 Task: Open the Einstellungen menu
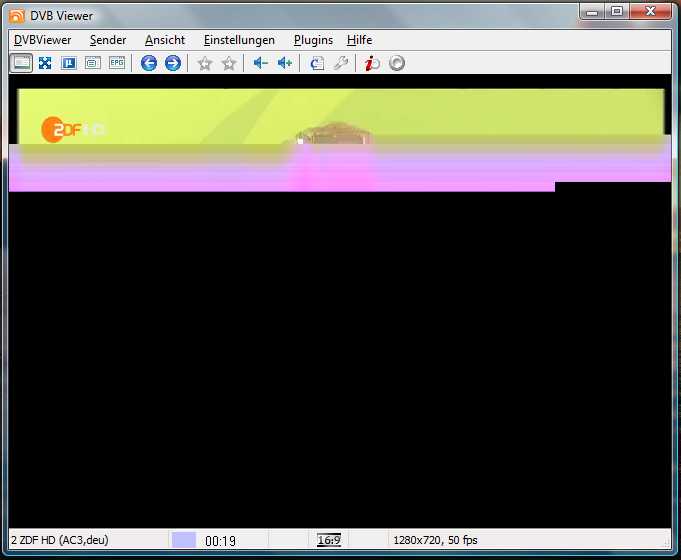pos(239,40)
